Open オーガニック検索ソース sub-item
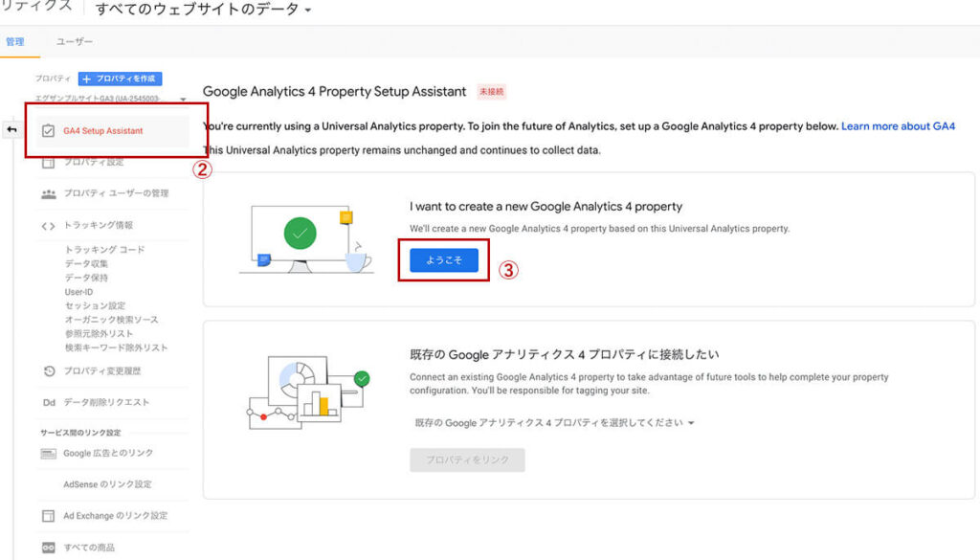980x560 pixels. (111, 320)
